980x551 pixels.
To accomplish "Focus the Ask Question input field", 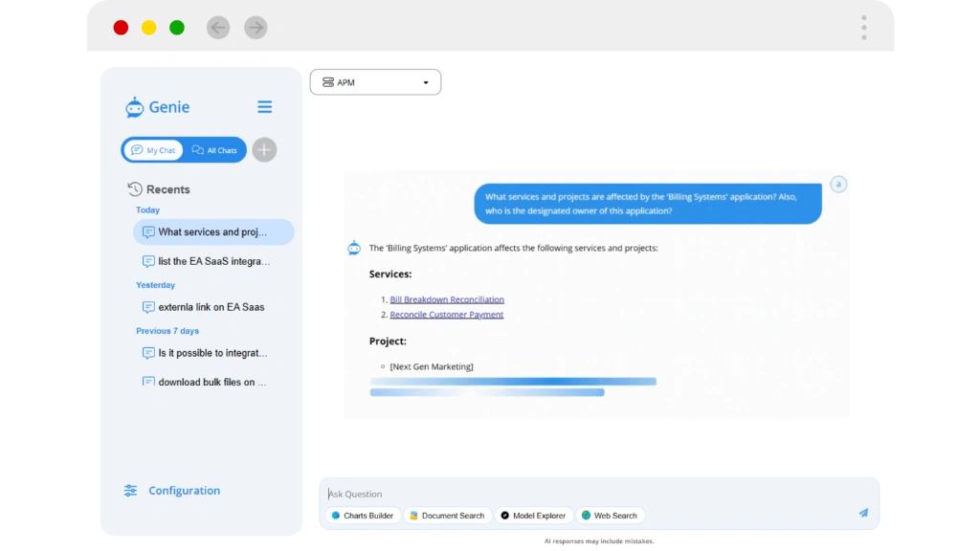I will pyautogui.click(x=593, y=494).
